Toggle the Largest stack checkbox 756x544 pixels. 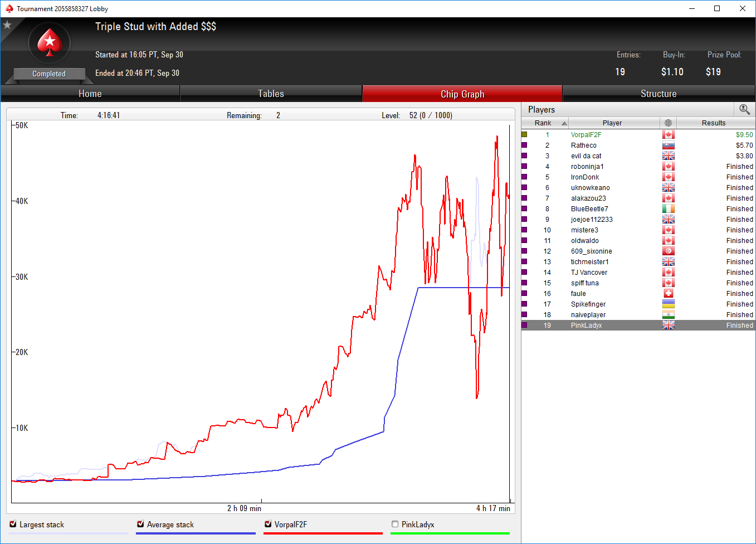tap(13, 524)
